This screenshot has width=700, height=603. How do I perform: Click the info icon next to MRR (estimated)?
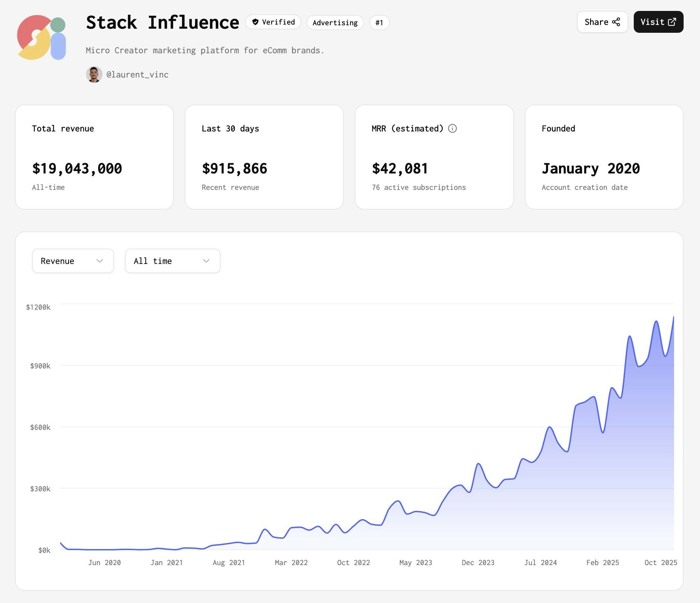tap(453, 129)
